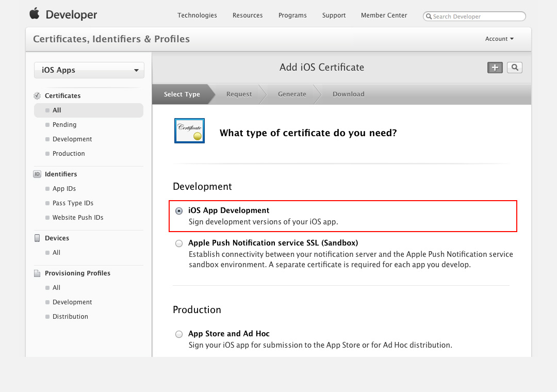Focus the Search Developer input field

[474, 17]
